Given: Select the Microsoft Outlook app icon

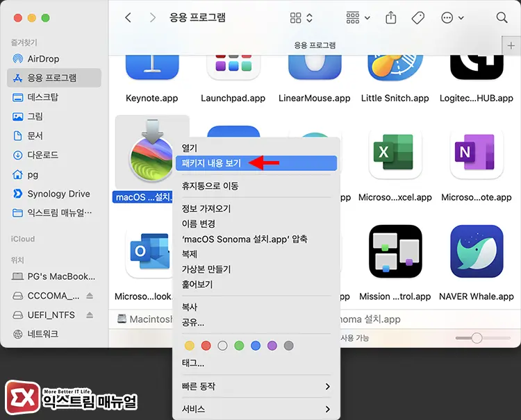Looking at the screenshot, I should coord(149,253).
